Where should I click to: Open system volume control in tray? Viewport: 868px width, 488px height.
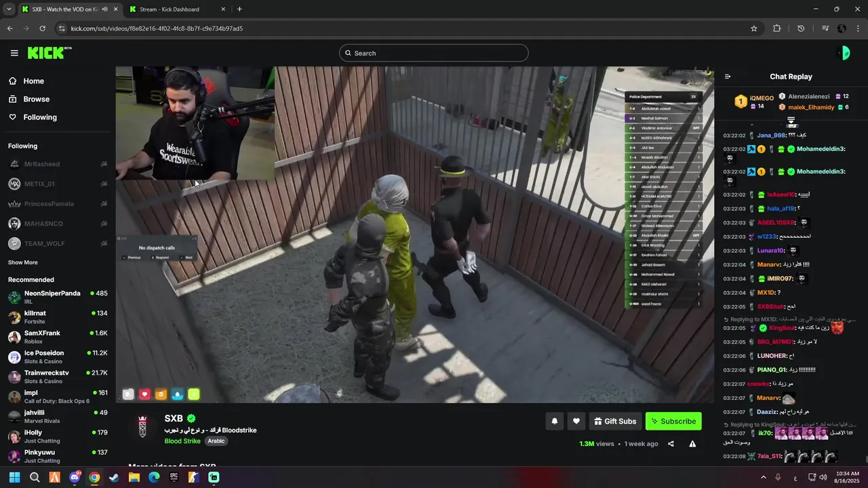(x=823, y=477)
